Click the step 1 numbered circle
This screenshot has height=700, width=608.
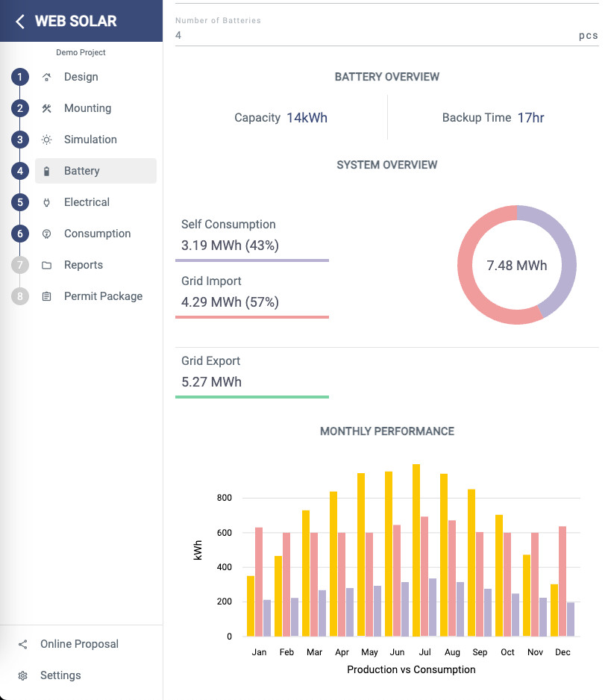pyautogui.click(x=19, y=77)
